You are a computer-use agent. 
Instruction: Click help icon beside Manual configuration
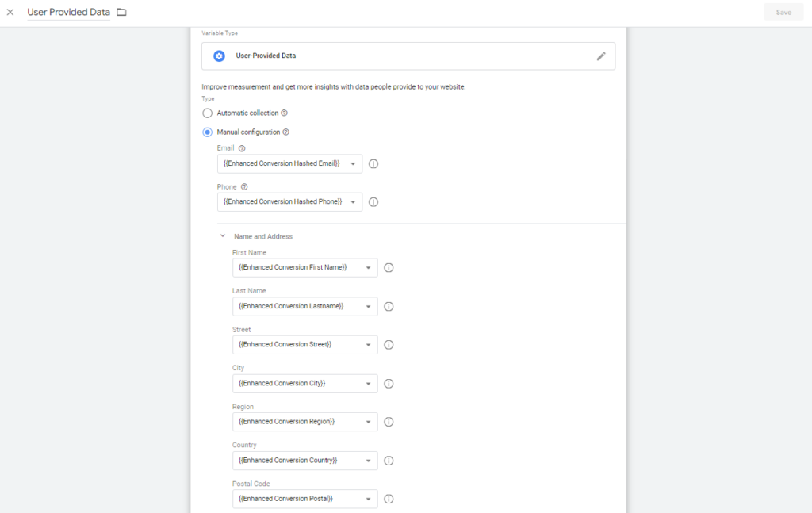285,132
